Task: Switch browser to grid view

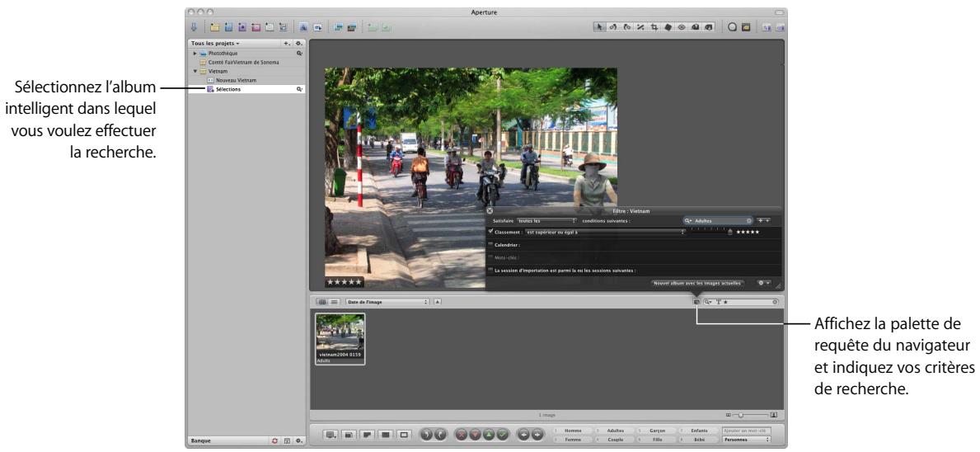Action: [322, 301]
